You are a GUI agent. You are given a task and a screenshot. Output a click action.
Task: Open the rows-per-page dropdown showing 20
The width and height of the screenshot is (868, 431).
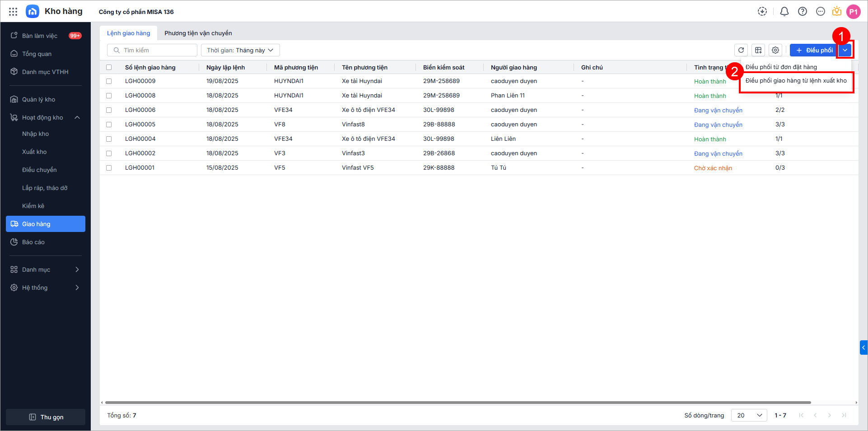[749, 415]
